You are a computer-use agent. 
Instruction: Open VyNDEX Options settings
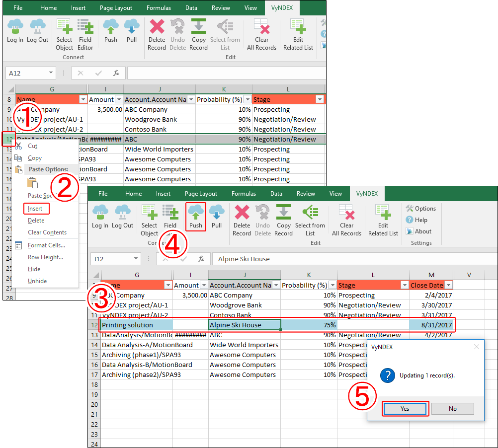click(421, 209)
